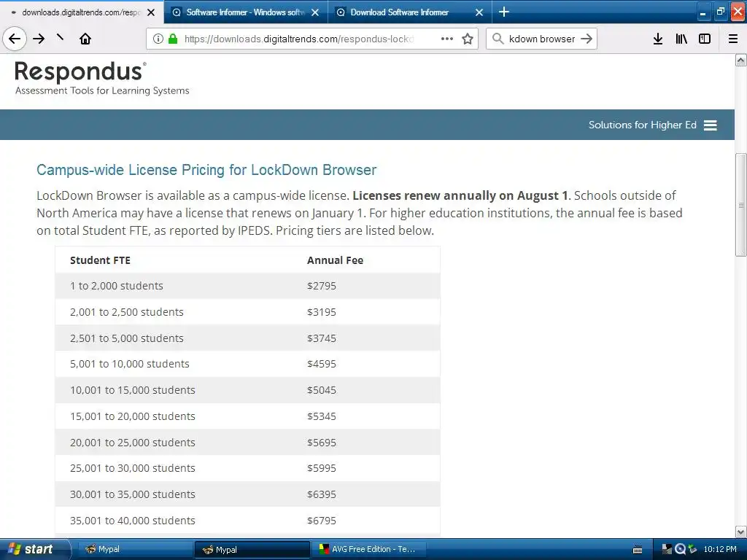Open the Solutions for Higher Ed menu
Image resolution: width=747 pixels, height=560 pixels.
(653, 125)
